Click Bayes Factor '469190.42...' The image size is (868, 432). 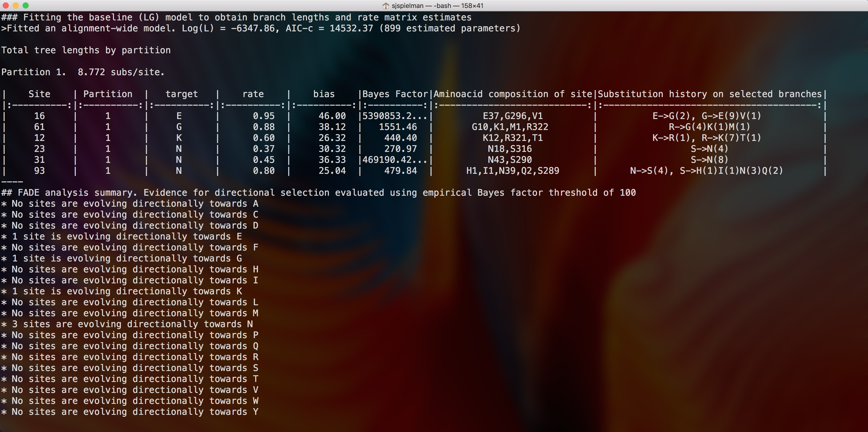point(395,160)
